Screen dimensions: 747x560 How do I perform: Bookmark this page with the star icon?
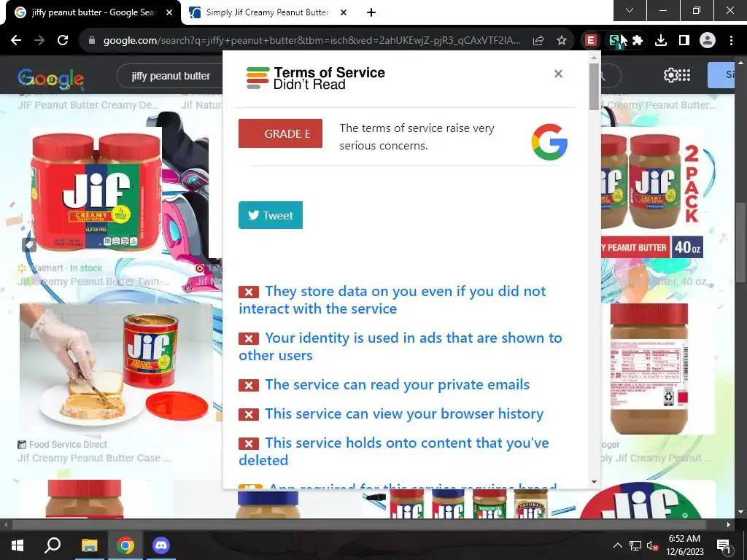562,41
